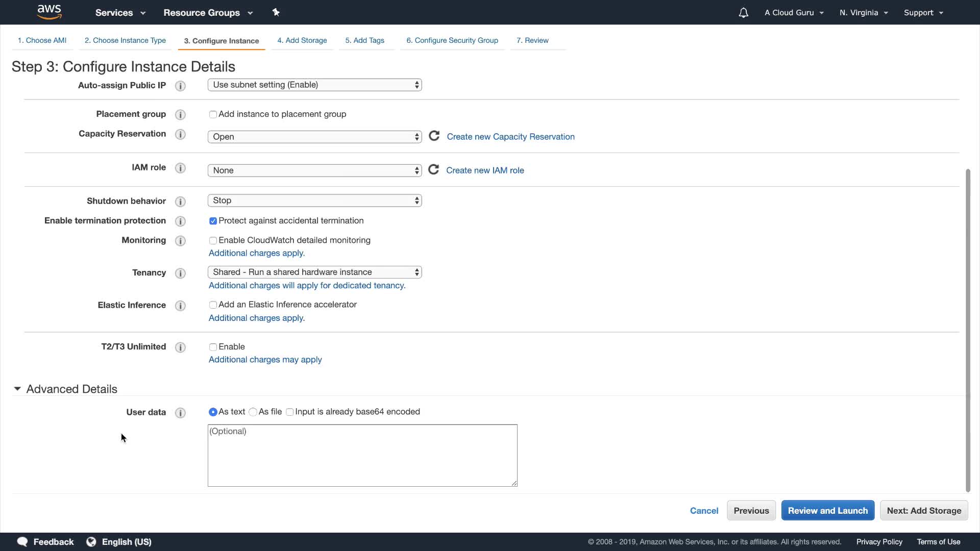Click info icon next to User data
This screenshot has height=551, width=980.
180,413
